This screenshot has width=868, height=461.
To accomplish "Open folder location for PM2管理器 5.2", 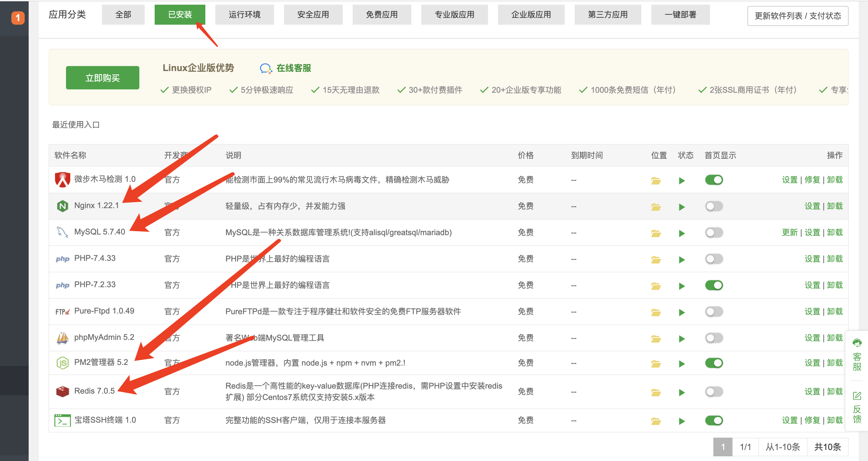I will click(x=656, y=363).
